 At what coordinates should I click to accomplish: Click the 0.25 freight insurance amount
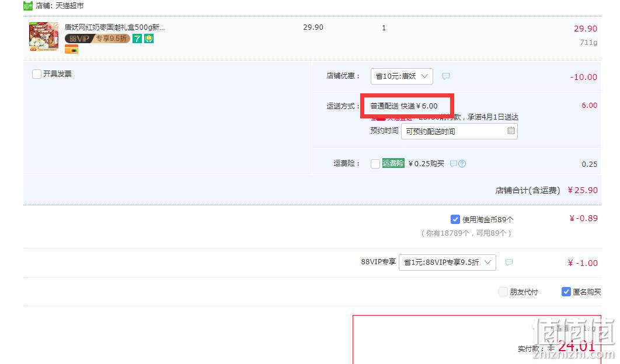pos(589,164)
